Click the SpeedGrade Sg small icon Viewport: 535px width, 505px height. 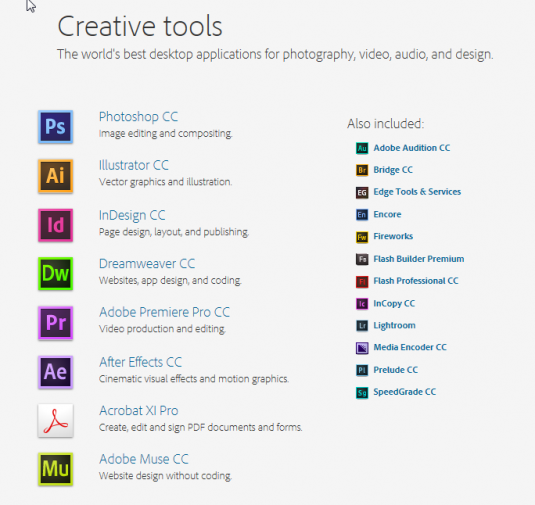pyautogui.click(x=362, y=393)
